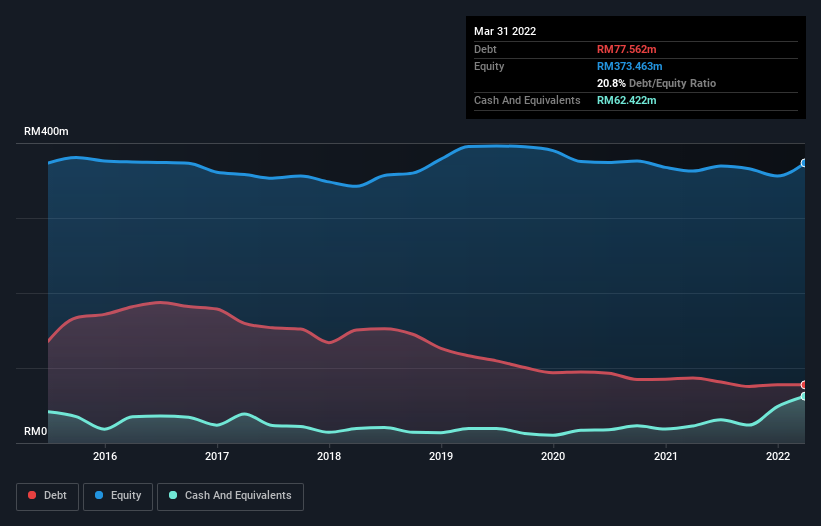This screenshot has width=821, height=526.
Task: Click the RM62.422m cash value
Action: (x=626, y=100)
